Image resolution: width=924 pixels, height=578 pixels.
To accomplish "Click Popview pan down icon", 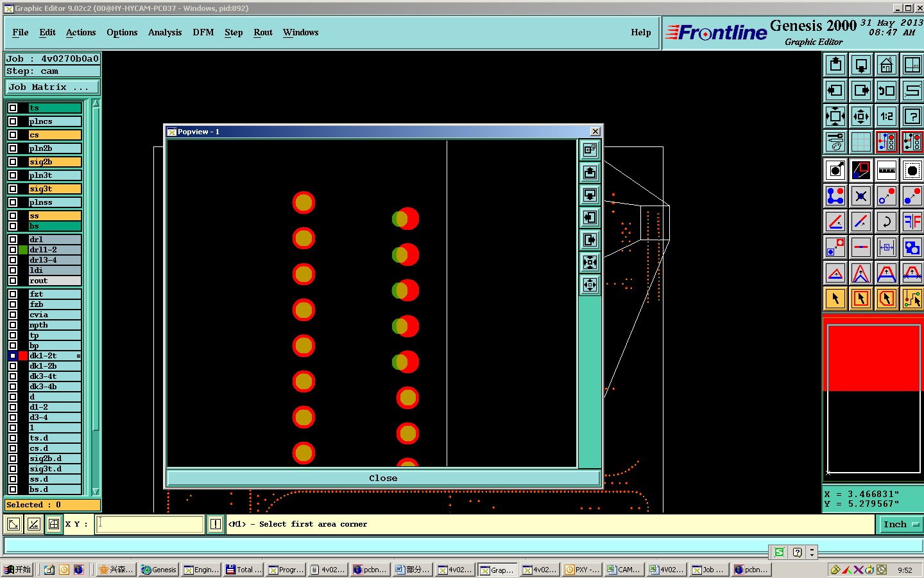I will click(x=590, y=195).
